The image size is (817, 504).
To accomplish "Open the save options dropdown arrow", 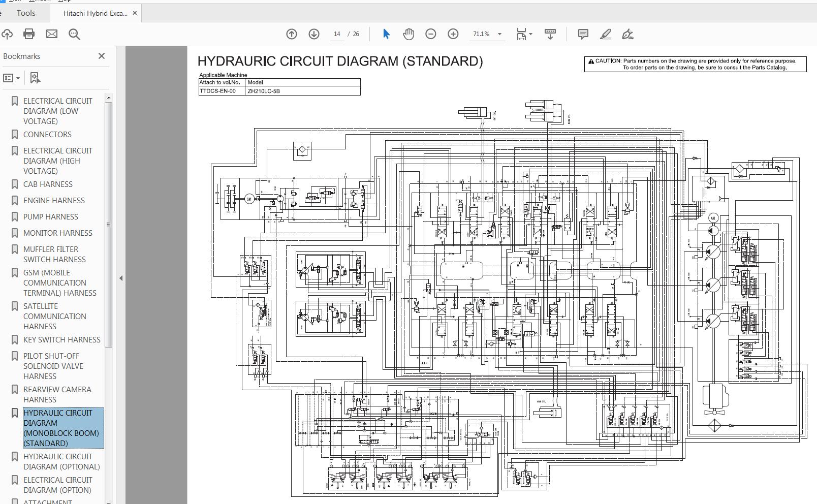I will tap(530, 34).
